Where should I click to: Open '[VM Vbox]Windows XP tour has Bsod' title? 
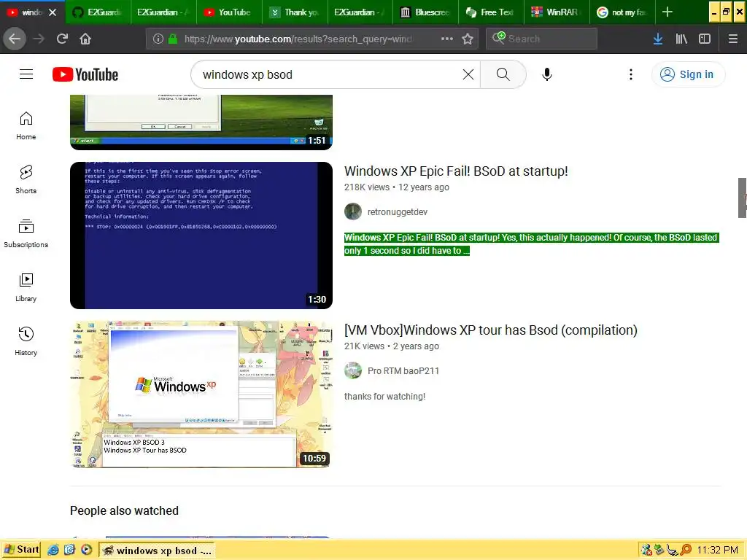click(491, 330)
